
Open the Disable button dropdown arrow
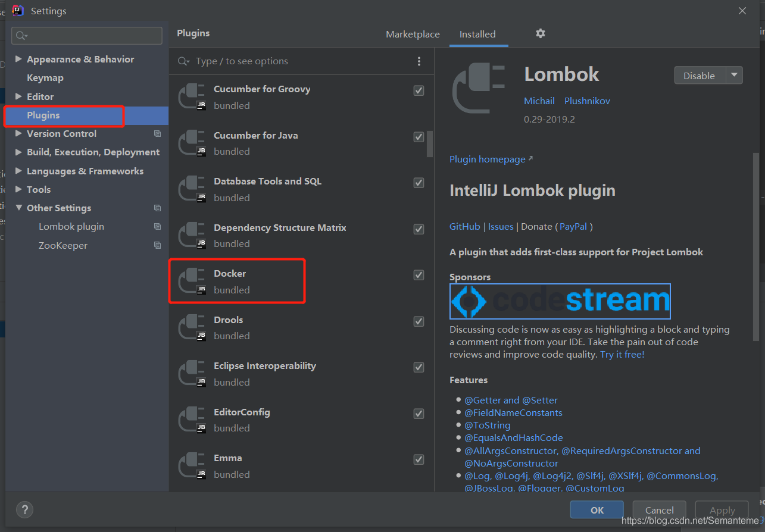(734, 75)
